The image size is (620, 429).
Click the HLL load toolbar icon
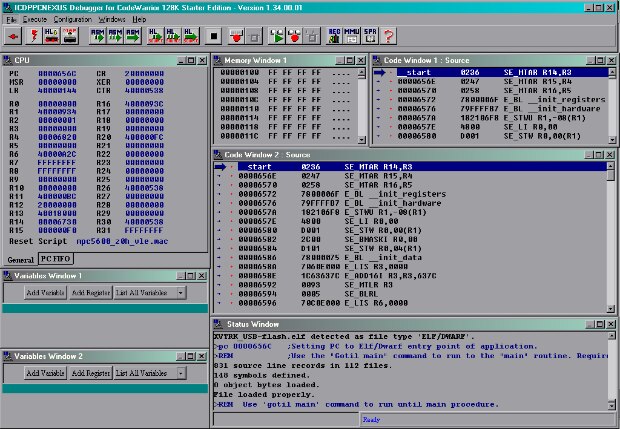(x=52, y=37)
